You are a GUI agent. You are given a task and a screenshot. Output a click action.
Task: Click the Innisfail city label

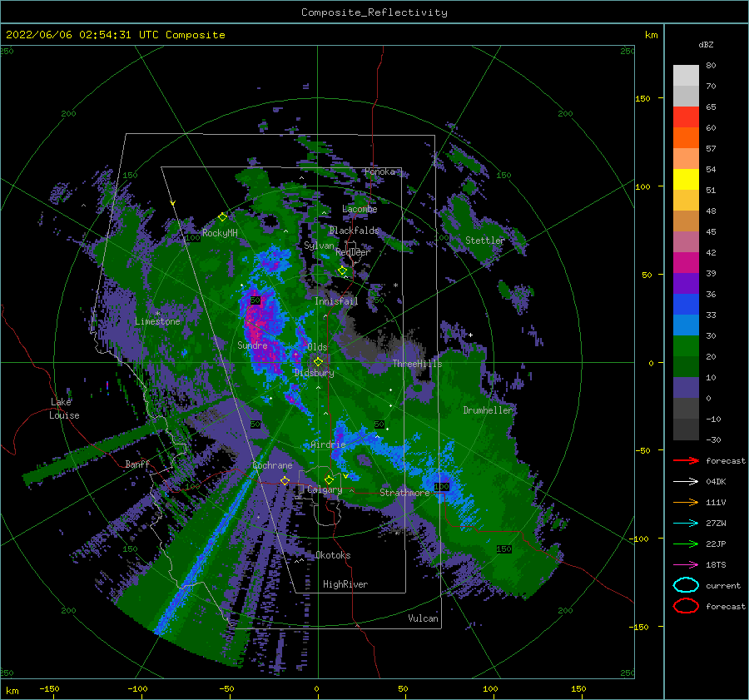[x=336, y=301]
